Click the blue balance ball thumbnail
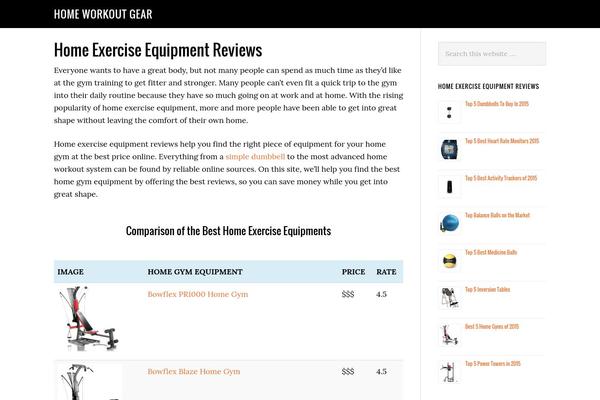 pos(449,224)
